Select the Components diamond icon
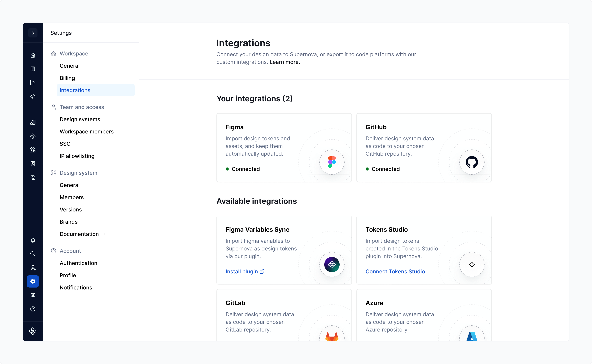The height and width of the screenshot is (364, 592). (33, 136)
